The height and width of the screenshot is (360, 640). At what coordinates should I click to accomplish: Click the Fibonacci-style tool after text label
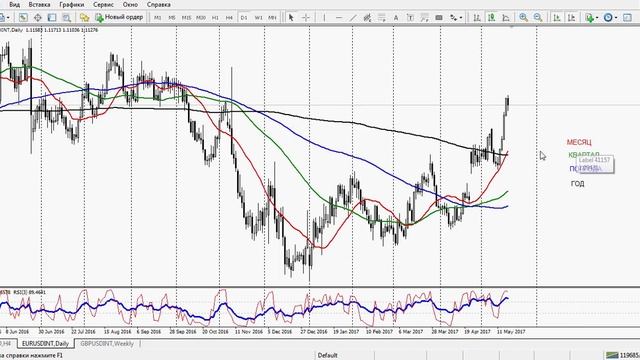click(424, 18)
